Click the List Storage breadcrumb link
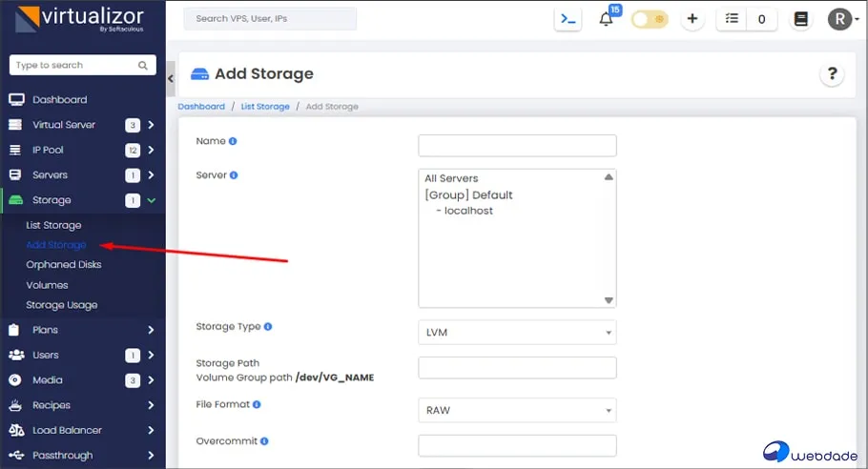The height and width of the screenshot is (469, 868). coord(265,107)
